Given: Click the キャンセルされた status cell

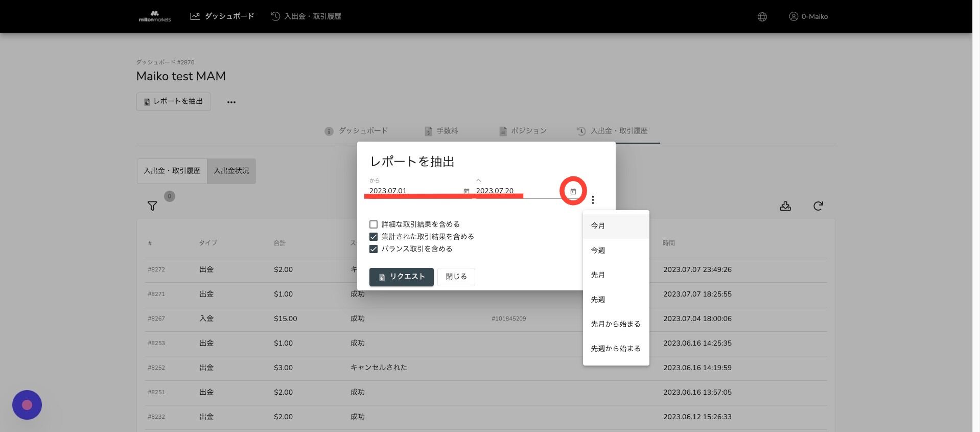Looking at the screenshot, I should pyautogui.click(x=379, y=368).
